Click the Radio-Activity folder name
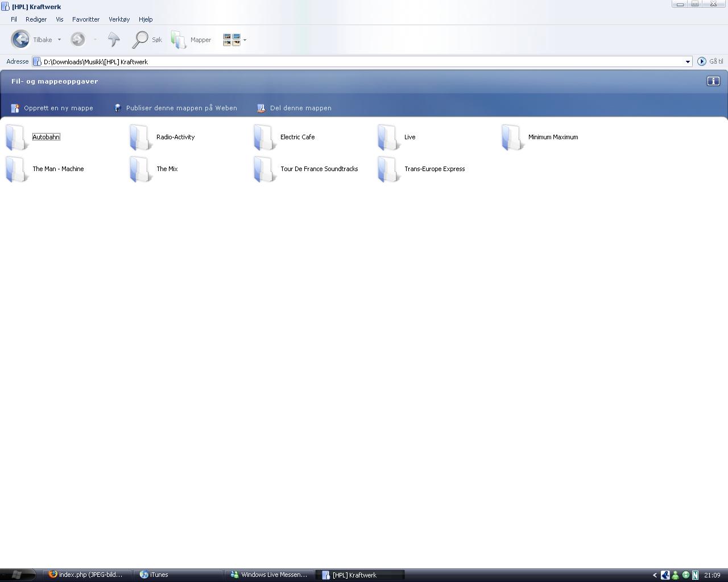728x582 pixels. pos(175,137)
